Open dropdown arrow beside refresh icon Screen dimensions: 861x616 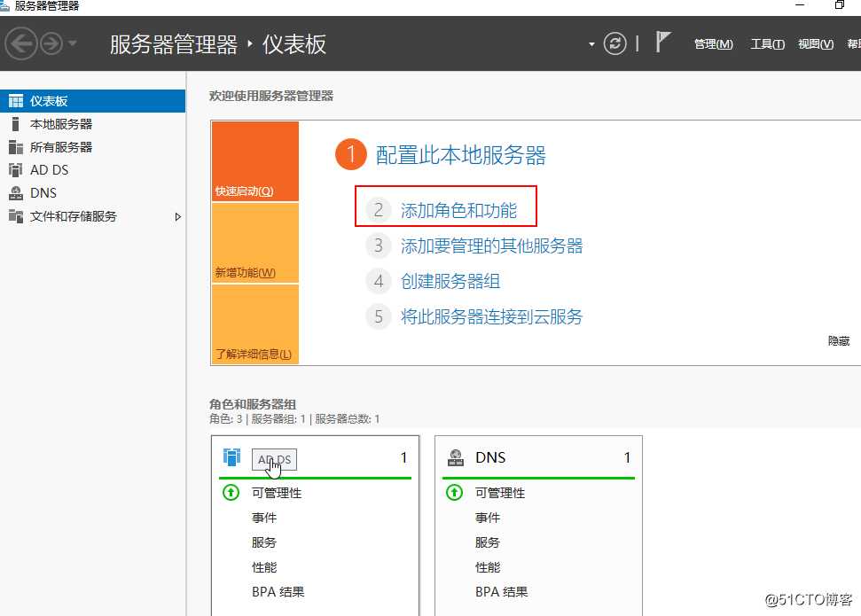pos(591,44)
